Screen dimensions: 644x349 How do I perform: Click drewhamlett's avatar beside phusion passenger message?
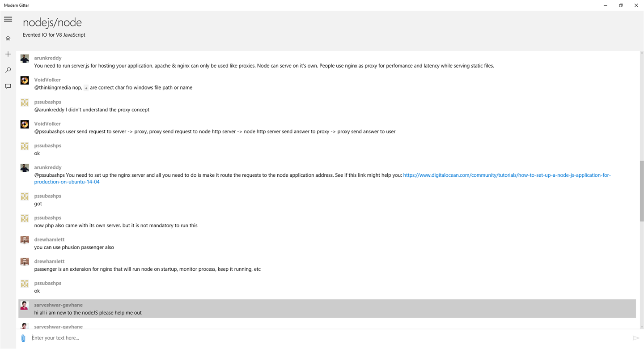click(x=25, y=240)
